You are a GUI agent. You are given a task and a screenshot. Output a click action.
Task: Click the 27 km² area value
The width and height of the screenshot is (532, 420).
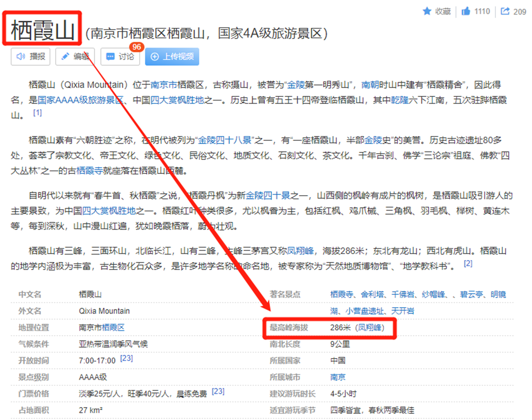[x=91, y=410]
